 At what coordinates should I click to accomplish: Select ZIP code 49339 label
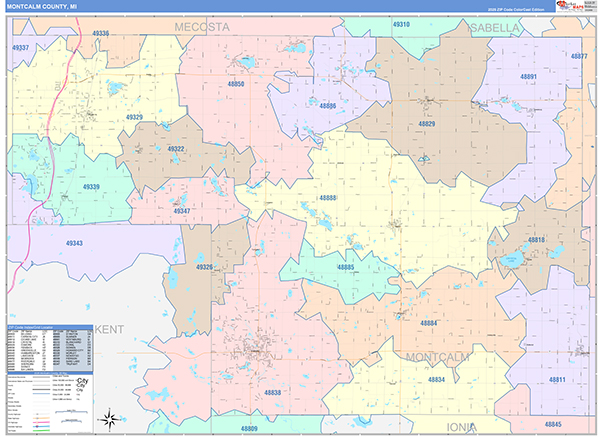pos(91,187)
